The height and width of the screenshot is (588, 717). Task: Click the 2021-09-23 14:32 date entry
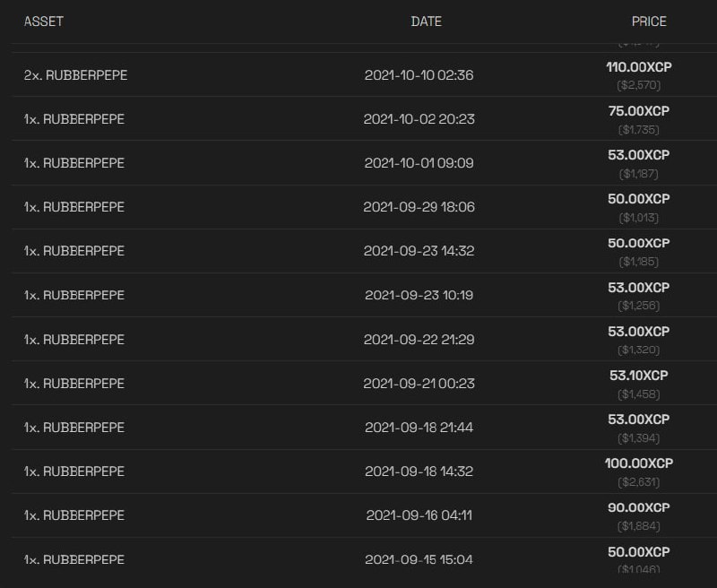pyautogui.click(x=419, y=251)
